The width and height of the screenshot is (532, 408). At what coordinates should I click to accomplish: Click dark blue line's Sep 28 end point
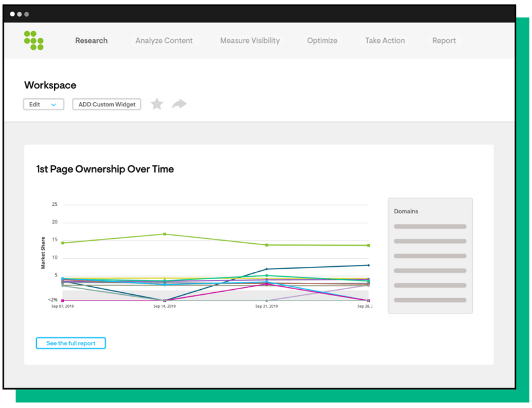tap(369, 265)
